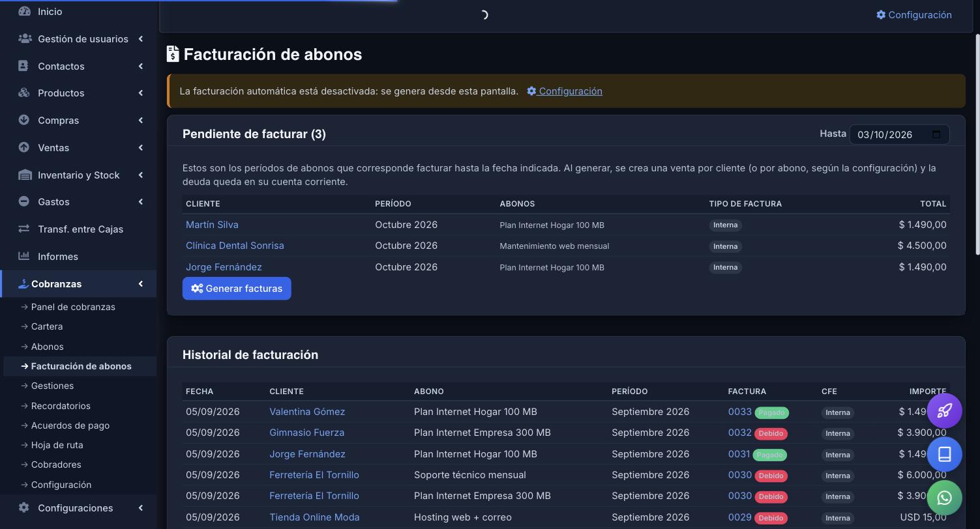Click the purple rocket floating button
980x529 pixels.
click(x=944, y=410)
